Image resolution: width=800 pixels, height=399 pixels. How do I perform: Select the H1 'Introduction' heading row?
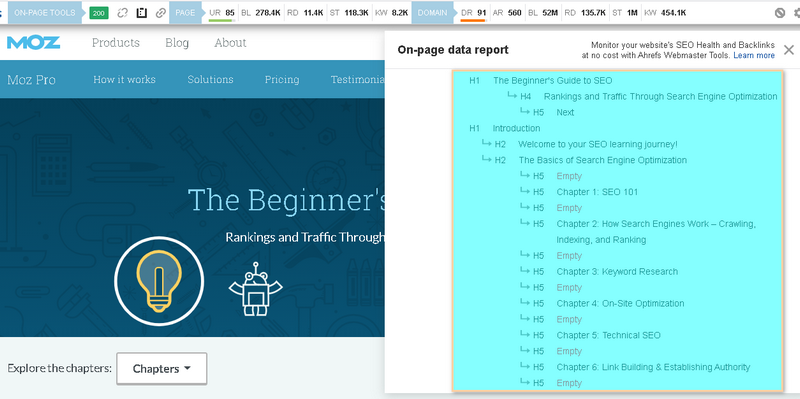pos(505,128)
